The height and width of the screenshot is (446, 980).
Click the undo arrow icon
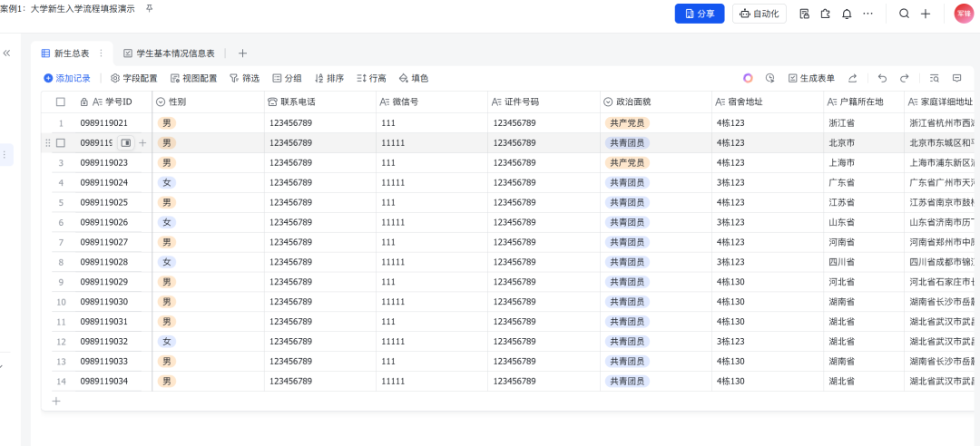[882, 79]
